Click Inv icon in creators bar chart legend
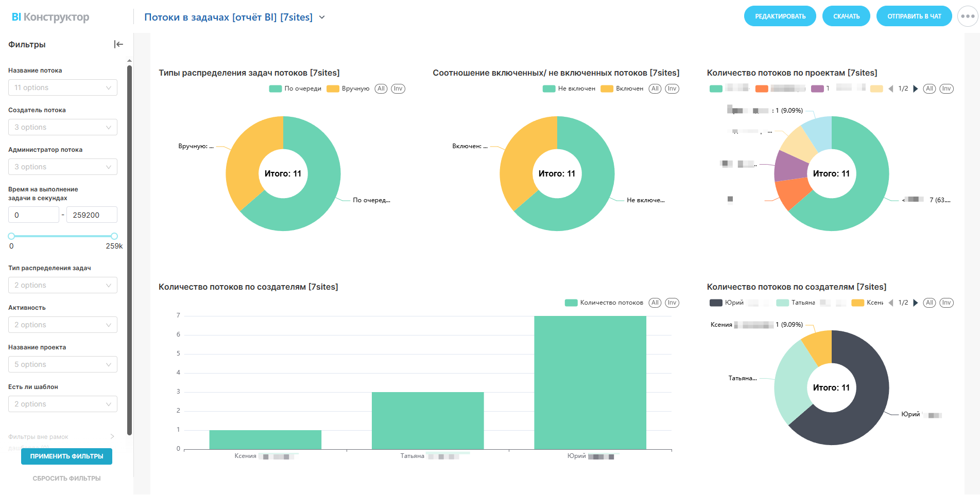The image size is (980, 495). [x=672, y=303]
